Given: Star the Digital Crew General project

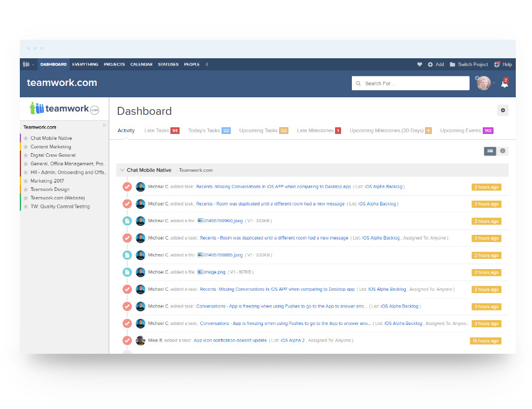Looking at the screenshot, I should [x=26, y=155].
